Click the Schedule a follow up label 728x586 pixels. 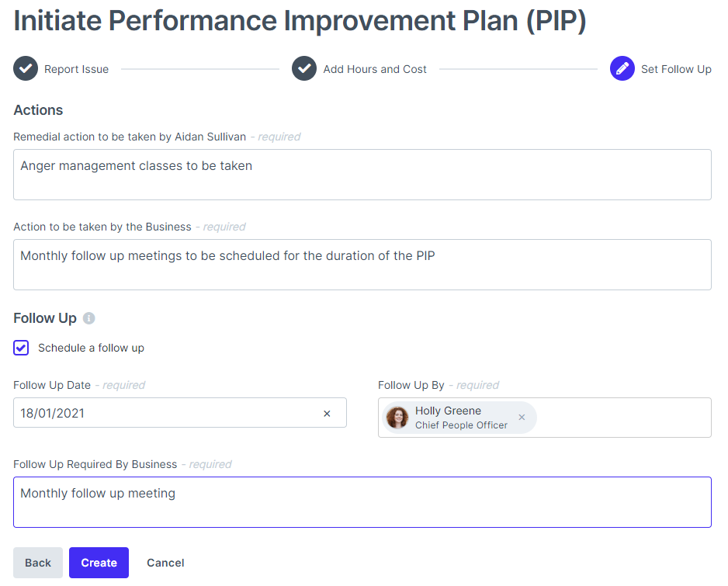click(x=91, y=348)
